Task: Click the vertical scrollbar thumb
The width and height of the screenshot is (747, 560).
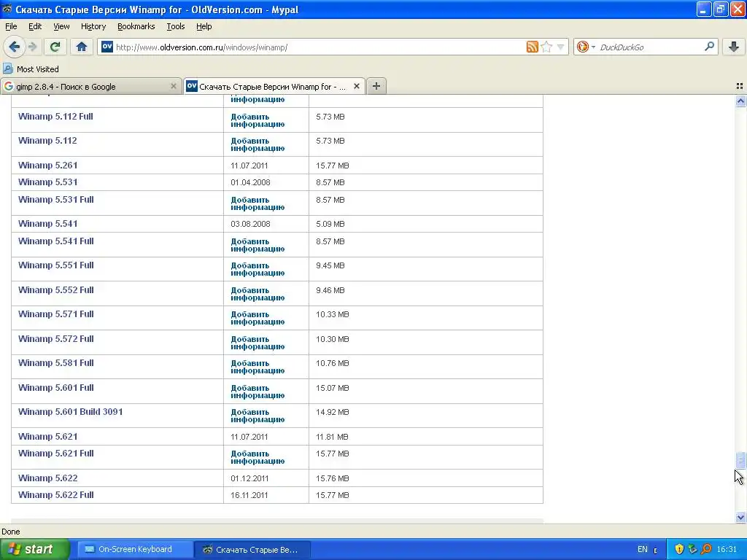Action: pos(740,460)
